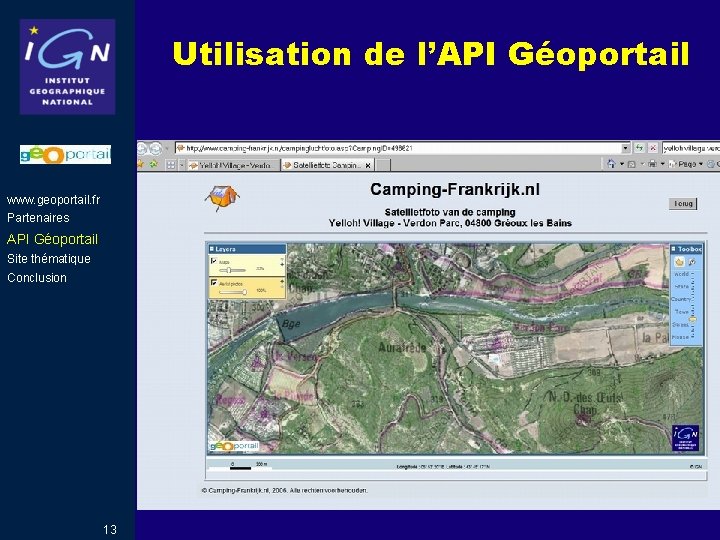
Task: Switch to the Yelloh! Village - Verdon tab
Action: click(233, 165)
